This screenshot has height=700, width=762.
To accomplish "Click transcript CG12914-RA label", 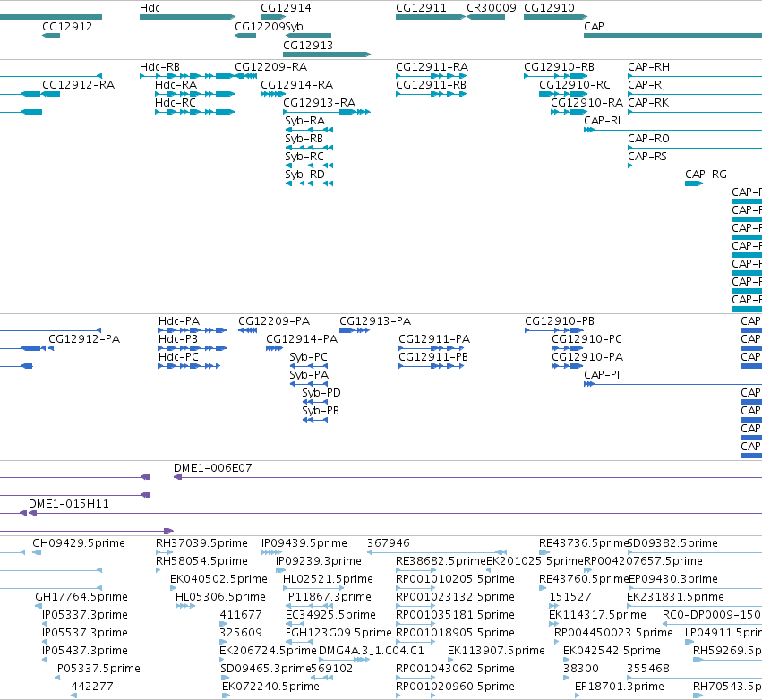I will [297, 85].
